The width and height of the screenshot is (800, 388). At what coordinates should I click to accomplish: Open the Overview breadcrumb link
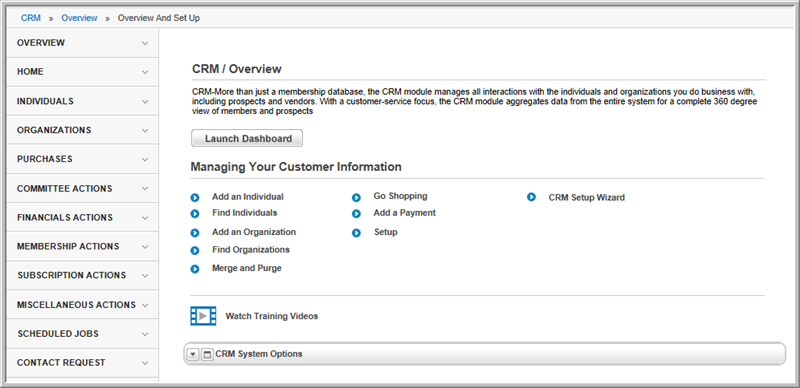(79, 18)
